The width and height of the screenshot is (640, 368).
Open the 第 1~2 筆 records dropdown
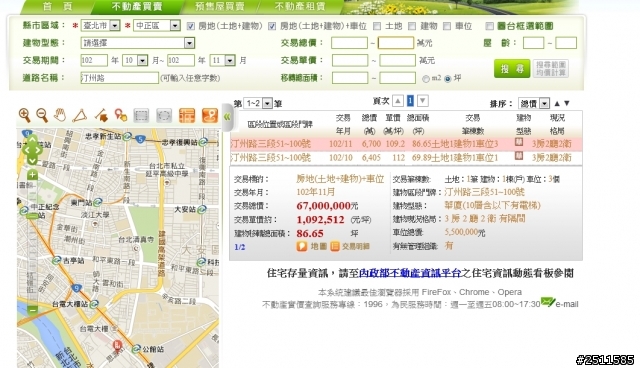258,103
